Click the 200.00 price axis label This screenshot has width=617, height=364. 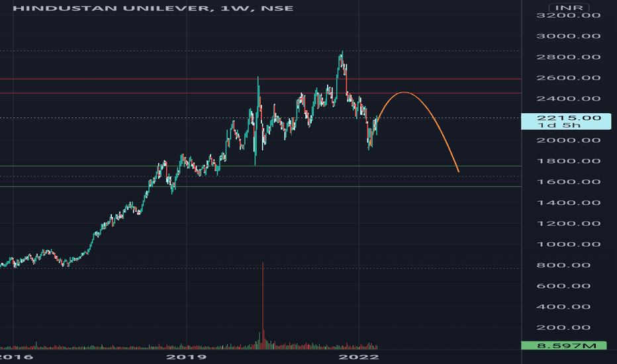[563, 328]
